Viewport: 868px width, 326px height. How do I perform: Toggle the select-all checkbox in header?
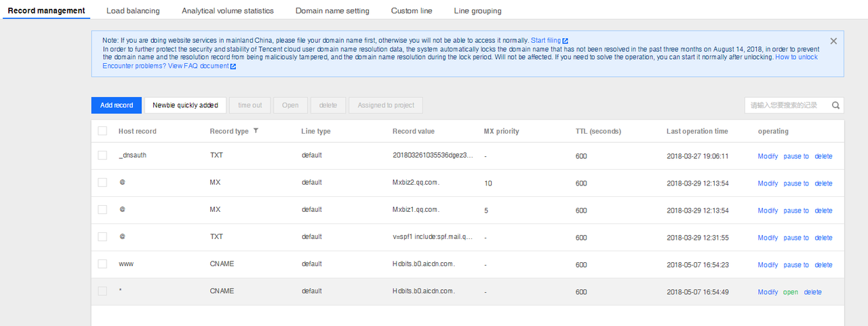[x=102, y=131]
